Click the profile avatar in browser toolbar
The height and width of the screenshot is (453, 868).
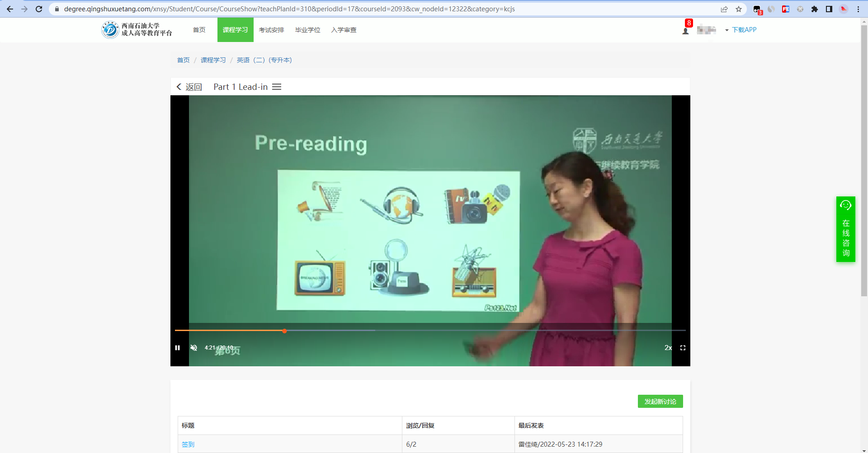point(844,9)
